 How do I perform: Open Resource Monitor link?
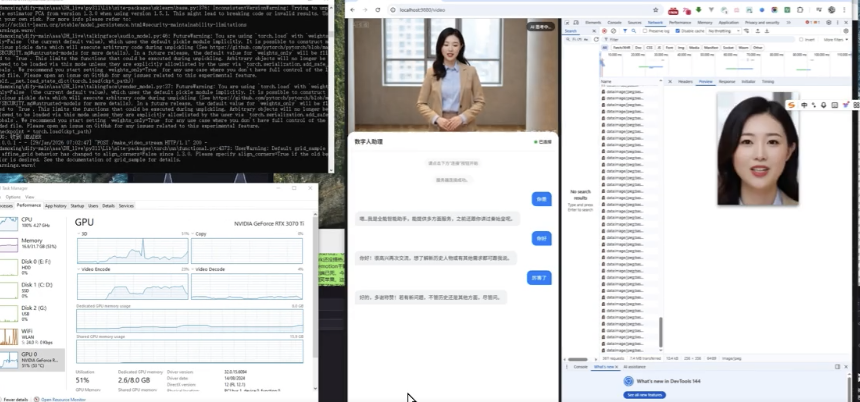pos(63,399)
